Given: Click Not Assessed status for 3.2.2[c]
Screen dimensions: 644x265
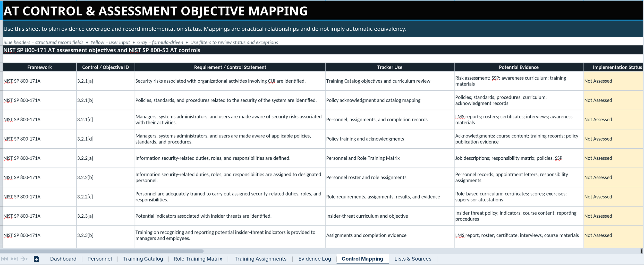Looking at the screenshot, I should tap(613, 197).
